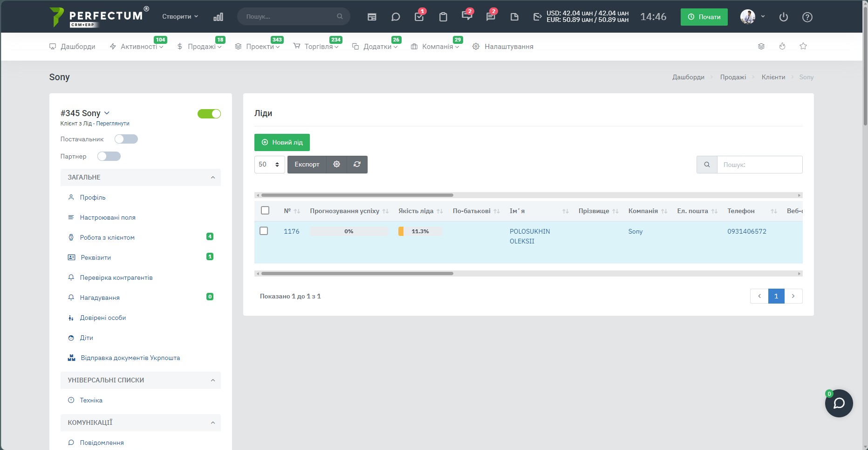Go to next page of leads
Screen dimensions: 868x450
click(x=793, y=296)
